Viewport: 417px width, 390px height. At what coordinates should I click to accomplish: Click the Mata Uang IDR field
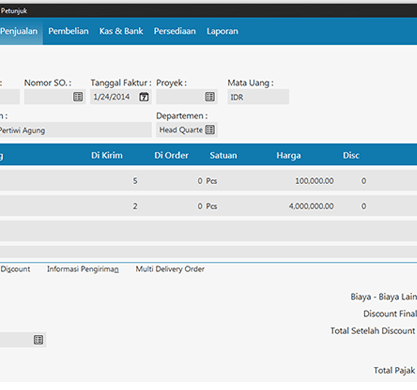click(258, 97)
